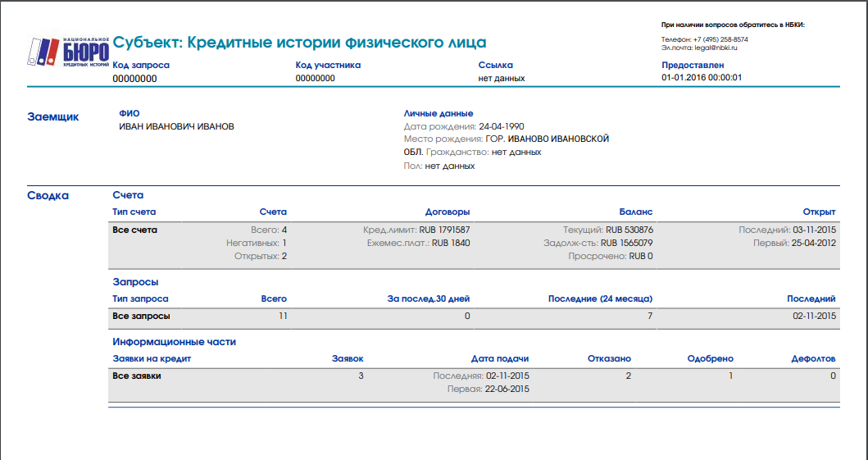
Task: Click the 'Тип счета' column header
Action: [x=134, y=212]
